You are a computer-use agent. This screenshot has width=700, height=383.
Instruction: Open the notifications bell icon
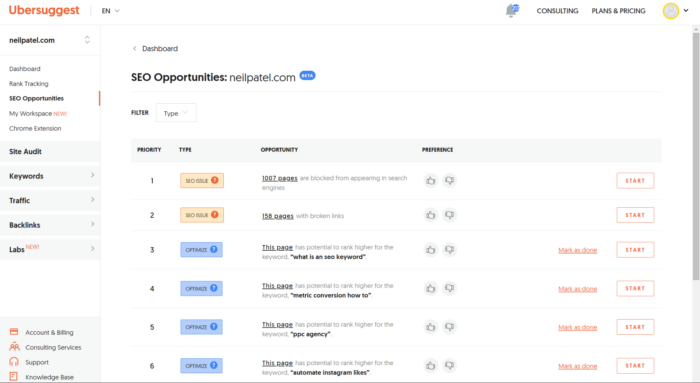click(x=512, y=10)
